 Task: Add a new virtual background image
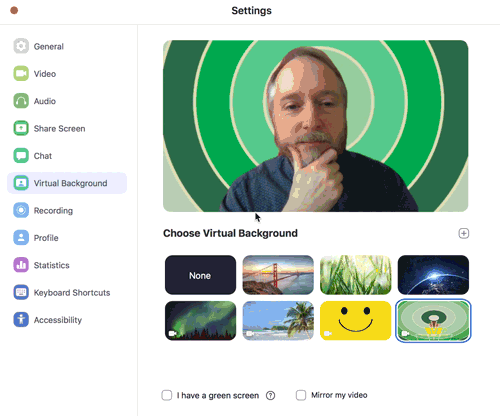[x=464, y=233]
